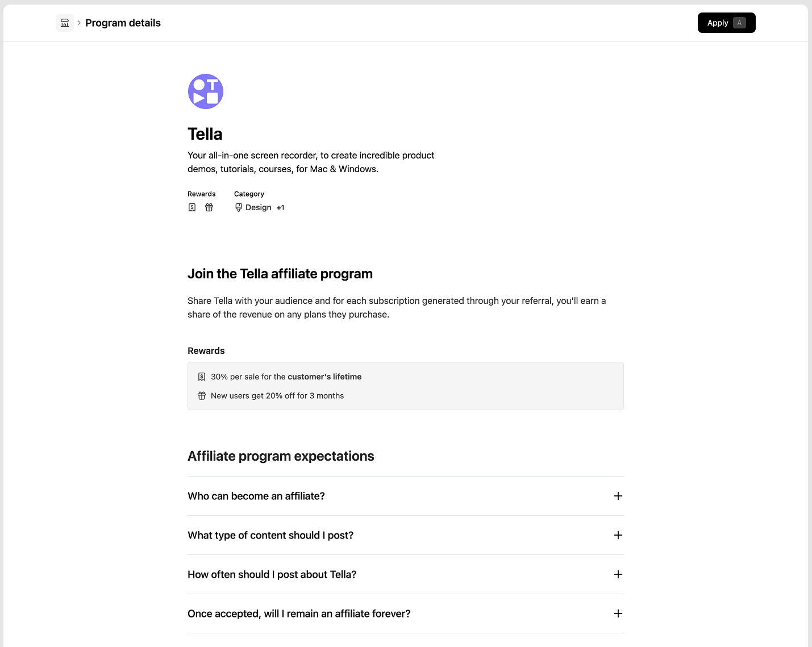Click the commission reward icon under Rewards
812x647 pixels.
tap(192, 207)
